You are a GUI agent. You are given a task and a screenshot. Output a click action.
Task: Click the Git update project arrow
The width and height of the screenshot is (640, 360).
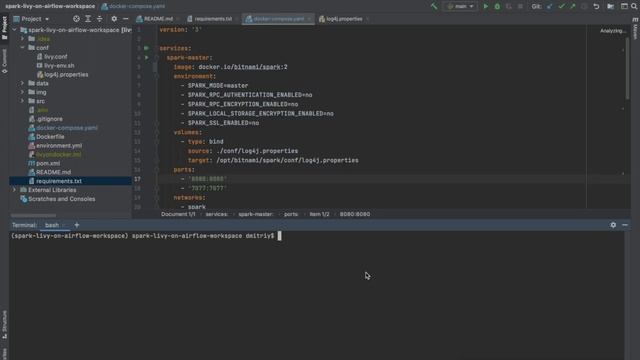tap(549, 6)
